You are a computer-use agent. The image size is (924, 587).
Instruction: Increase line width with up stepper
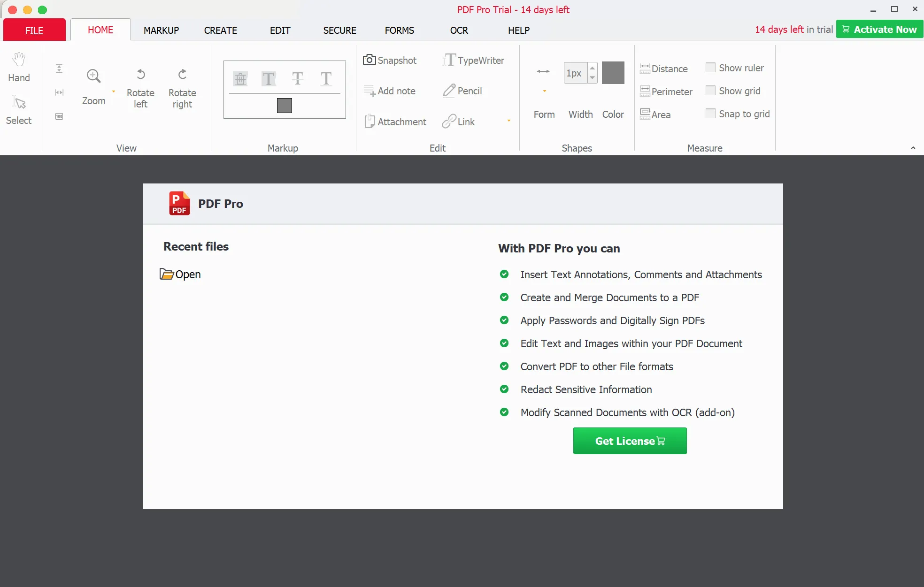pyautogui.click(x=593, y=68)
